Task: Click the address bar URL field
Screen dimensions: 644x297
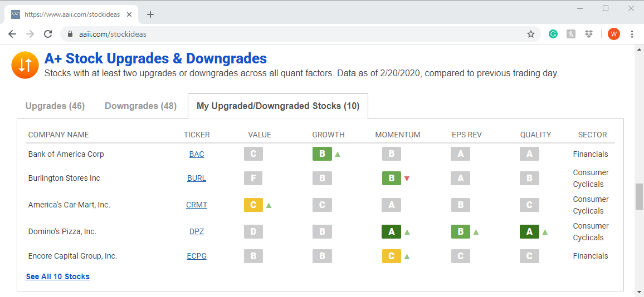Action: point(300,34)
